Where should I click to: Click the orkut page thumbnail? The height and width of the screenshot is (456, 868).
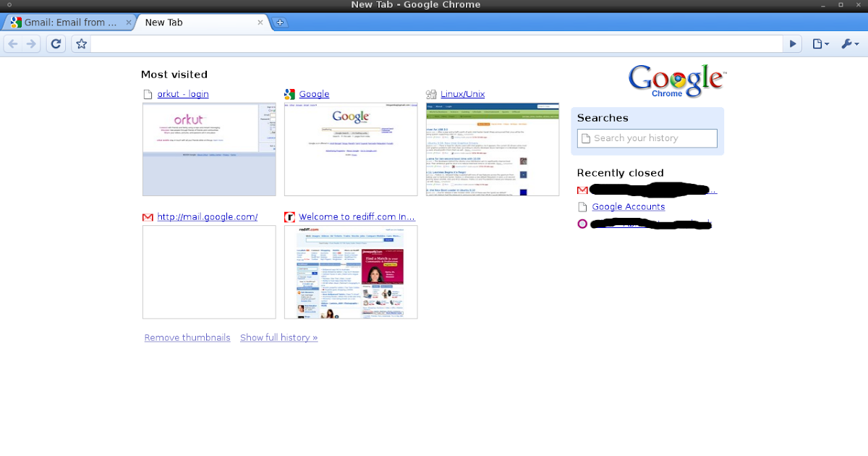point(209,149)
